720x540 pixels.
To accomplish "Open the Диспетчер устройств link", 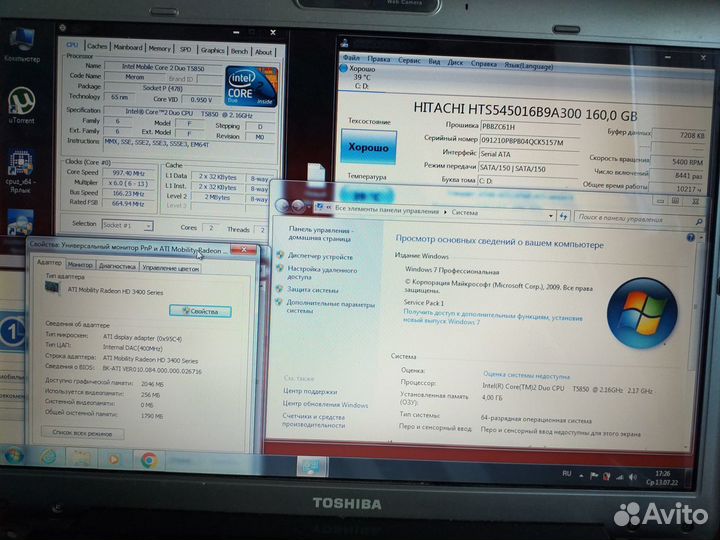I will pyautogui.click(x=321, y=257).
